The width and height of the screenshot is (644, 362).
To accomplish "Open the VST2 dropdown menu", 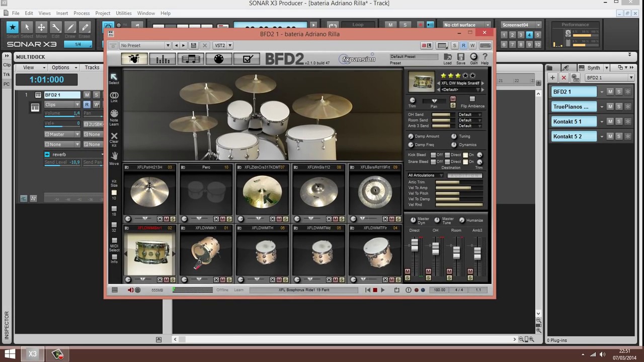I will [223, 45].
